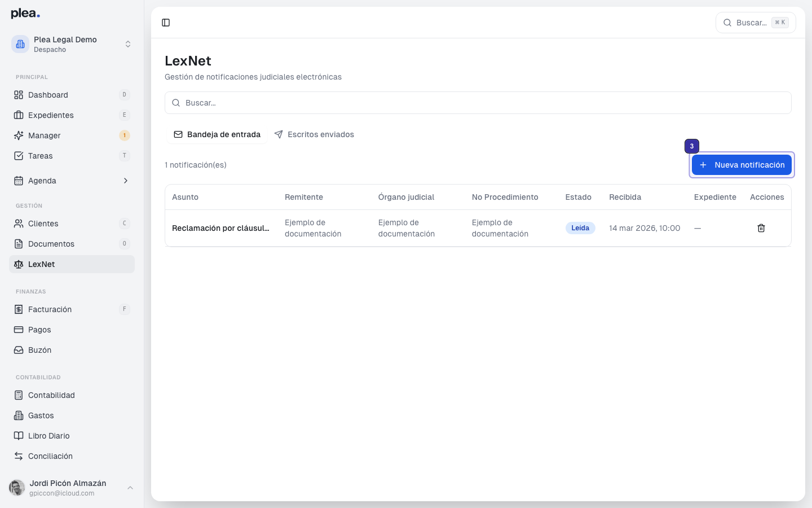812x508 pixels.
Task: Select the Bandeja de entrada tab
Action: click(217, 134)
